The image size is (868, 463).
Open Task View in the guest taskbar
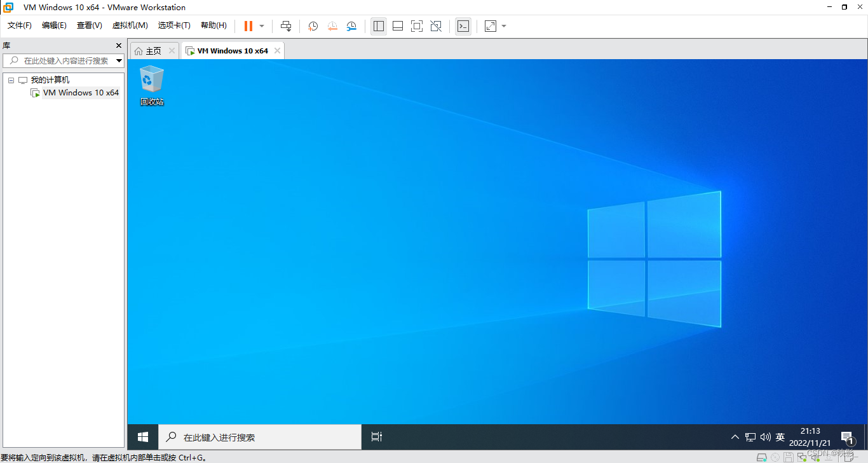pyautogui.click(x=377, y=437)
